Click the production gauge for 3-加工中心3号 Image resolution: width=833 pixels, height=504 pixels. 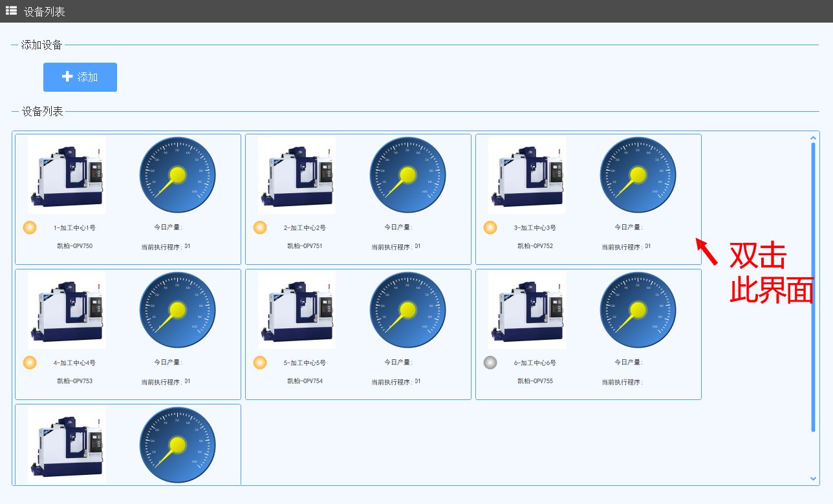tap(638, 175)
